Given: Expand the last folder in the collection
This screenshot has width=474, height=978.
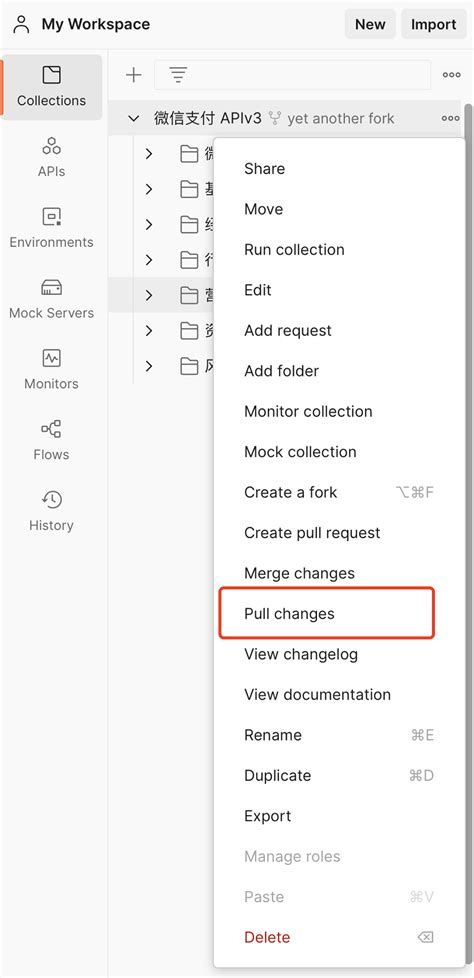Looking at the screenshot, I should click(x=148, y=366).
